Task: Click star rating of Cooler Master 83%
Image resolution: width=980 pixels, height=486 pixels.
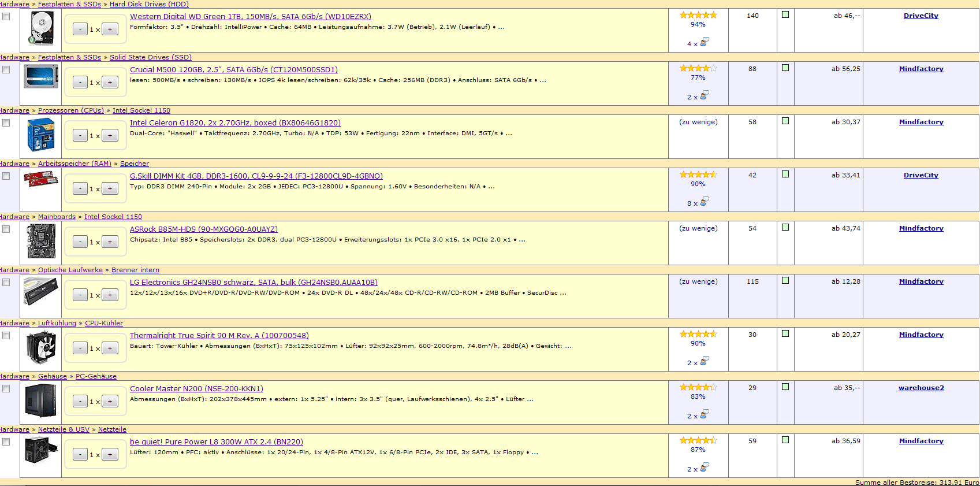Action: click(698, 387)
